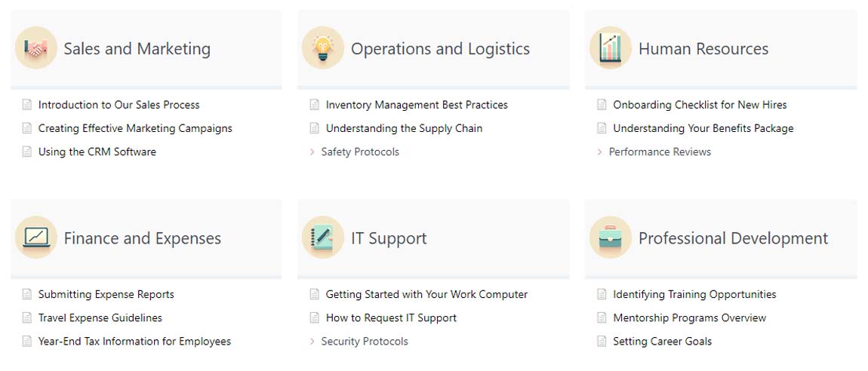The height and width of the screenshot is (371, 868).
Task: Open Submitting Expense Reports article
Action: (x=106, y=294)
